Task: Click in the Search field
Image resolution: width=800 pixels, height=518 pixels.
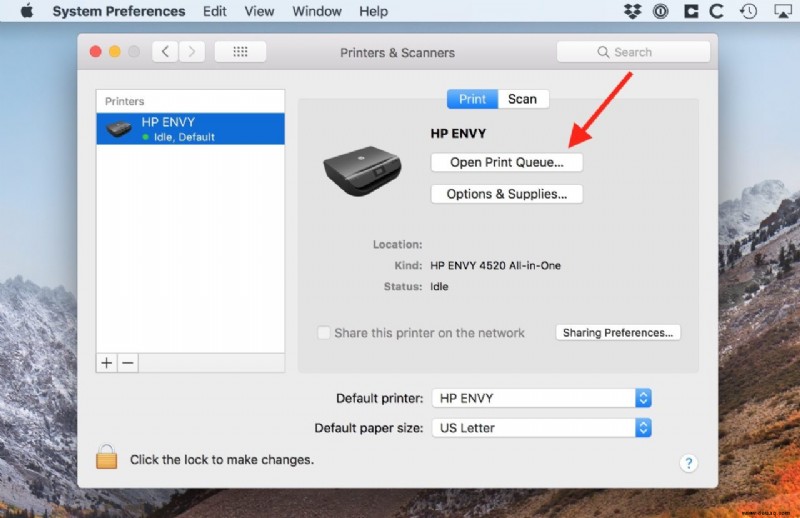Action: click(633, 52)
